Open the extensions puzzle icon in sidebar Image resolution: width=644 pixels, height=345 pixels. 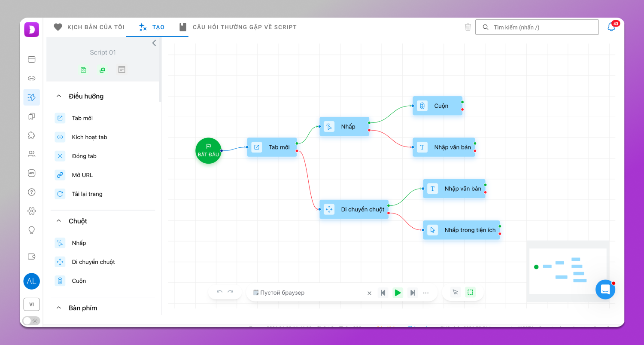31,135
